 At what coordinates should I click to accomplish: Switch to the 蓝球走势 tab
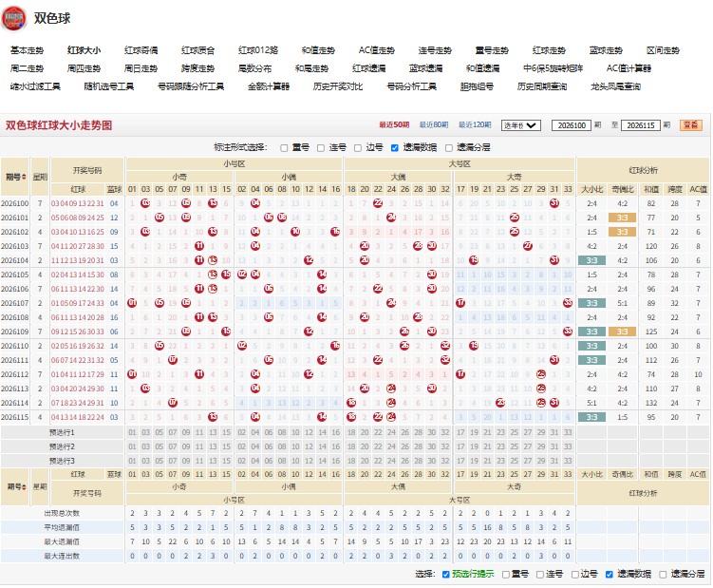[x=606, y=50]
